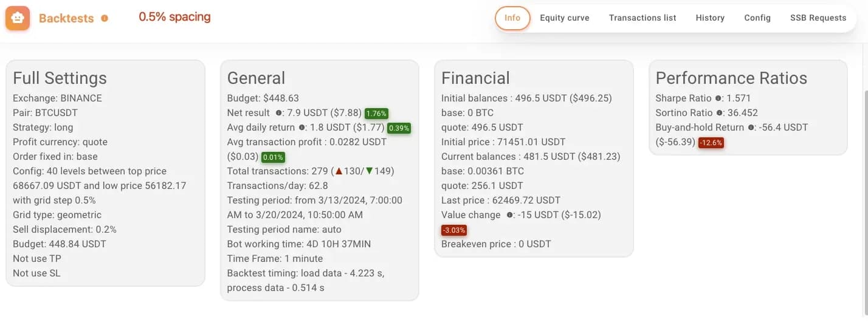Open the SSB Requests tab
868x322 pixels.
click(x=818, y=18)
